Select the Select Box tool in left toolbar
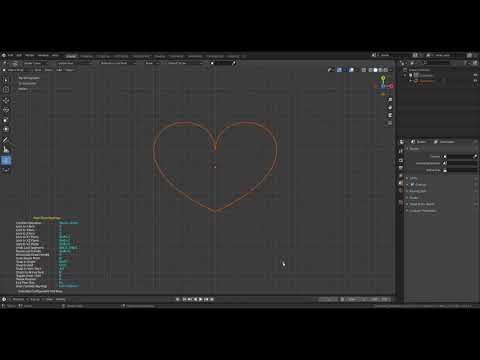This screenshot has width=480, height=360. pyautogui.click(x=6, y=80)
